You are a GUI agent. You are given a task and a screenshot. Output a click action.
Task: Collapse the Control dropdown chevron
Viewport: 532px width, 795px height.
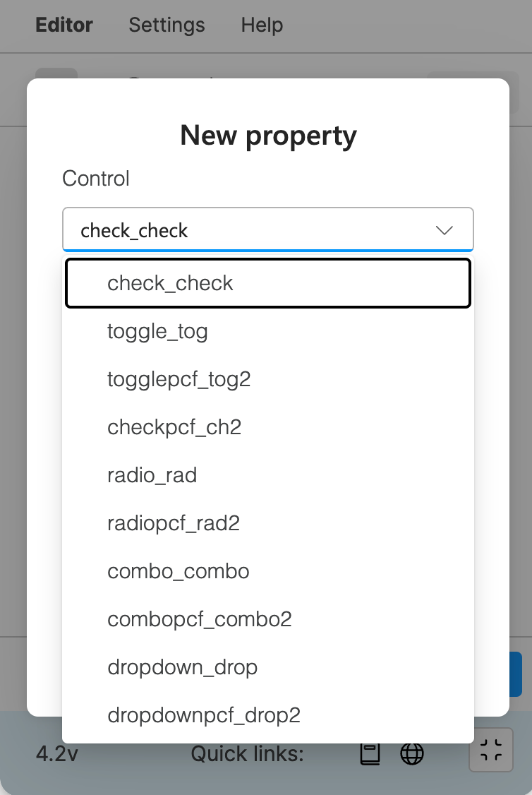pos(445,231)
